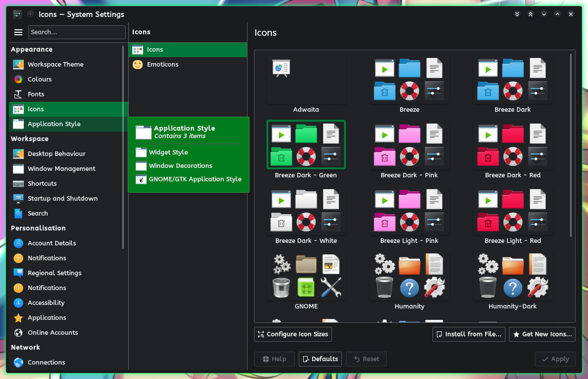Open Configure Icon Sizes
This screenshot has width=588, height=379.
293,334
